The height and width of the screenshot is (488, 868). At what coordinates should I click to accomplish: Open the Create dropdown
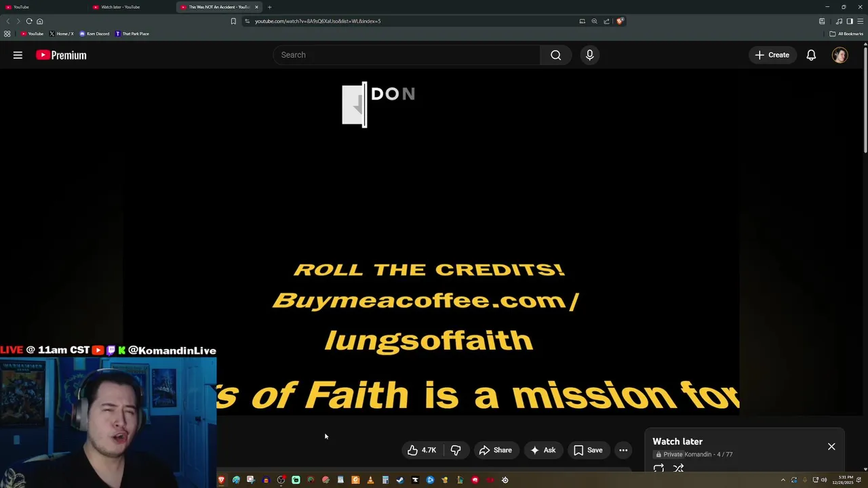coord(772,55)
